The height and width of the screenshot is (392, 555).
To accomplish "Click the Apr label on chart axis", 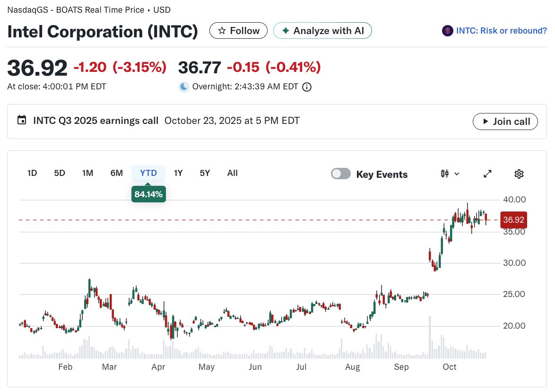I will 158,367.
